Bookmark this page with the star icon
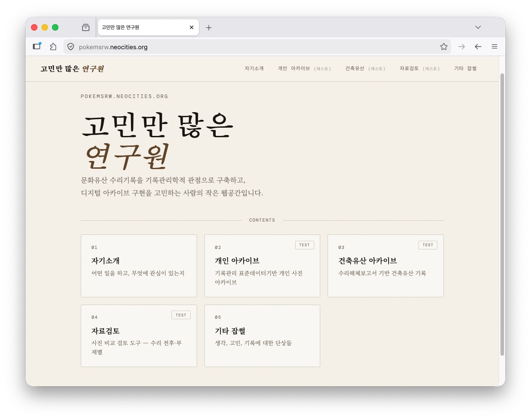The width and height of the screenshot is (531, 420). [443, 47]
